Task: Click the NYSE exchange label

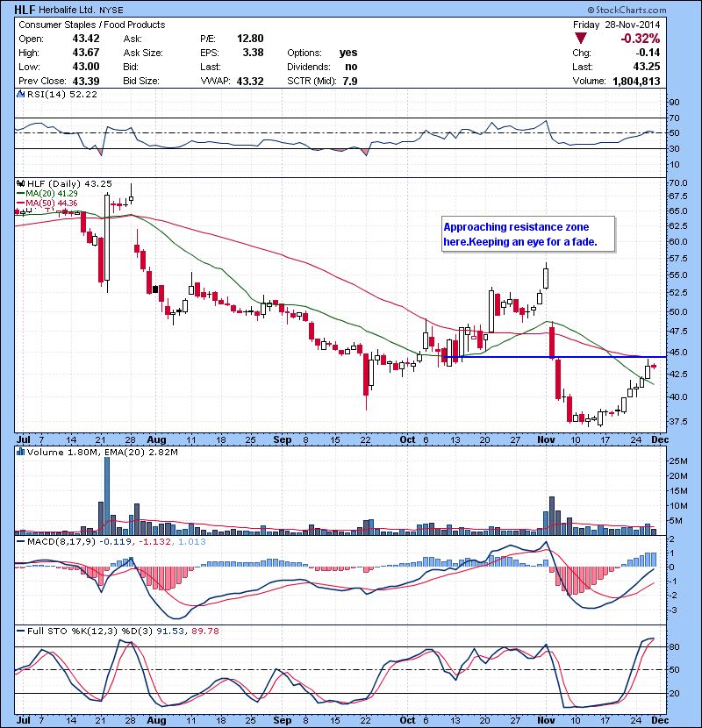Action: click(x=111, y=11)
